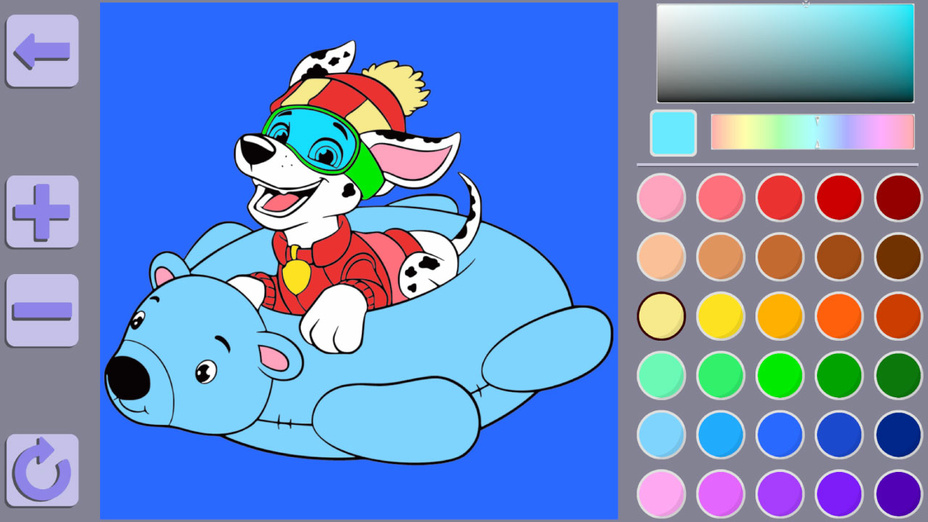
Task: Click the current color preview square
Action: tap(673, 133)
